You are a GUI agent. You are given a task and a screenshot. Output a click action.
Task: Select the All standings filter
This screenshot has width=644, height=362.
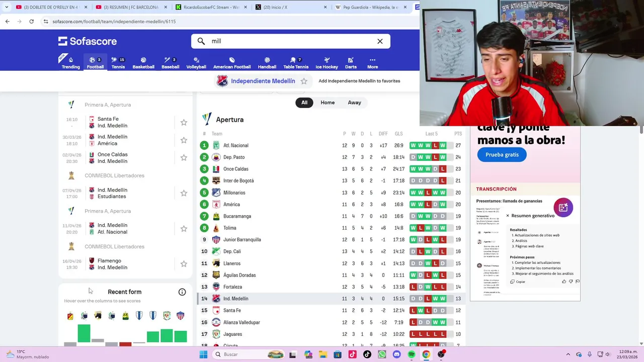coord(304,103)
